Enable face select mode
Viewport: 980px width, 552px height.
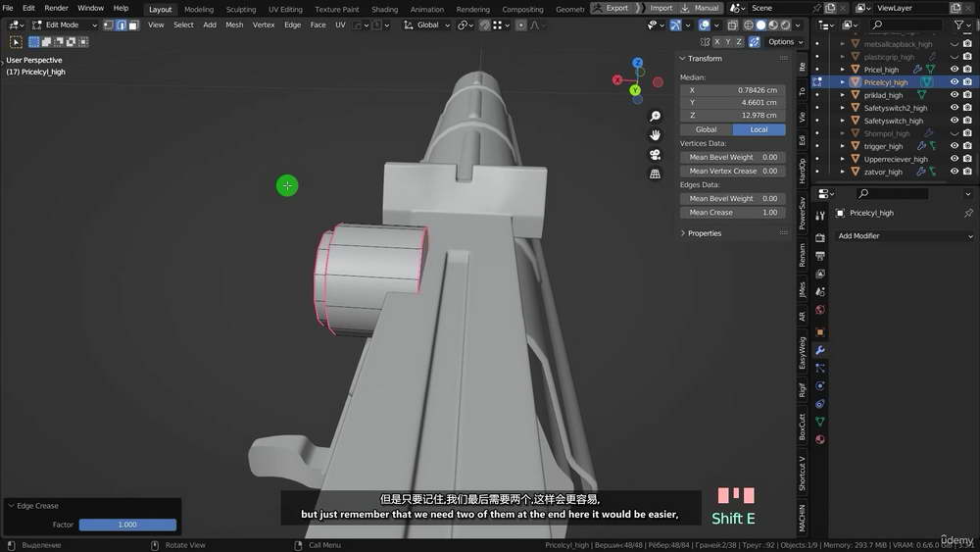pyautogui.click(x=133, y=25)
